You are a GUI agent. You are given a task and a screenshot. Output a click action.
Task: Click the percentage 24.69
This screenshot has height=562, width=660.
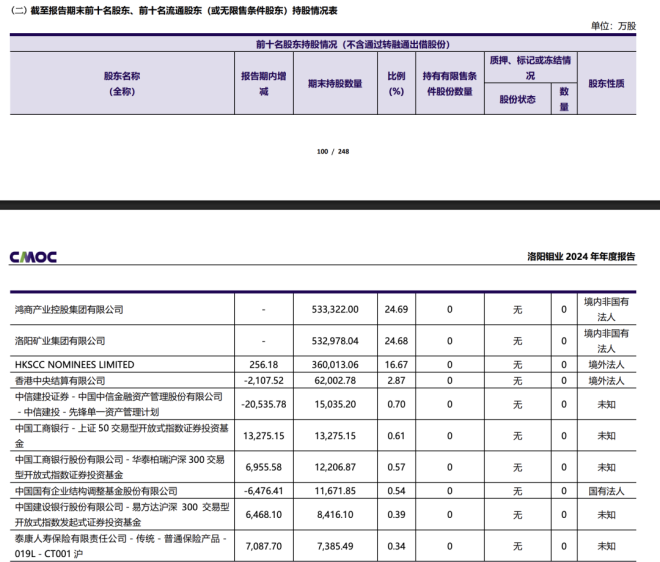396,309
